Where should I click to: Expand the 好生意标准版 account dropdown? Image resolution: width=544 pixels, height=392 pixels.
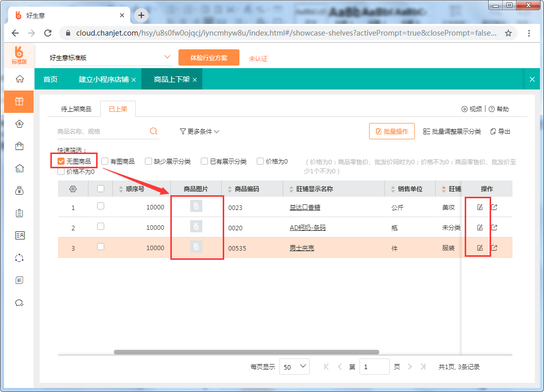[x=167, y=57]
